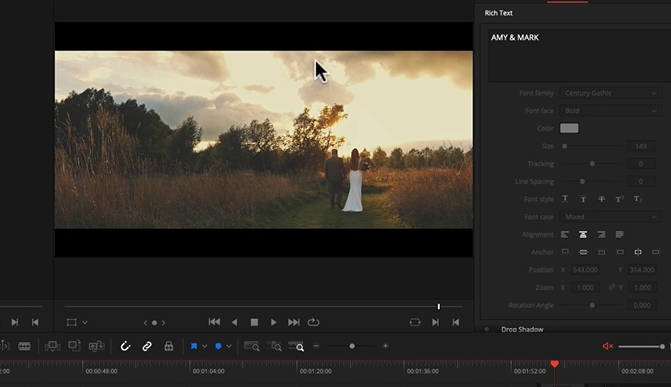The image size is (671, 387).
Task: Select detail zoom icon
Action: coord(274,346)
